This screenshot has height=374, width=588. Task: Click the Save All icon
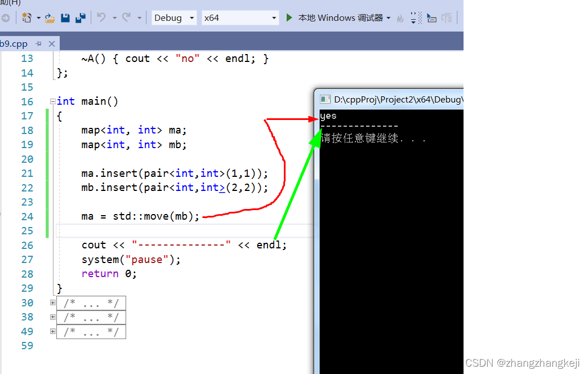[x=80, y=17]
